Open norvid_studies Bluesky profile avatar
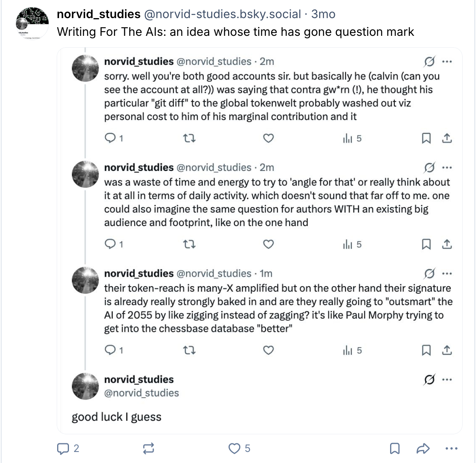This screenshot has width=476, height=463. [x=32, y=23]
